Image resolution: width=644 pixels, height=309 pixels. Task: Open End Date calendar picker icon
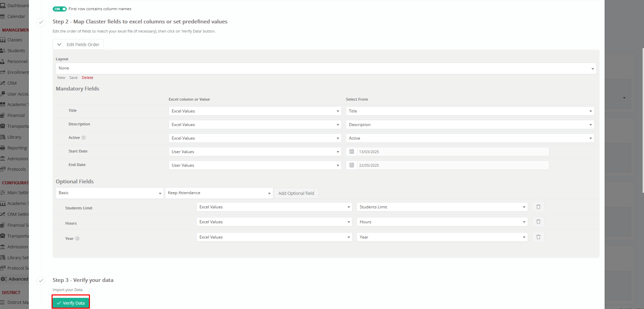[352, 165]
